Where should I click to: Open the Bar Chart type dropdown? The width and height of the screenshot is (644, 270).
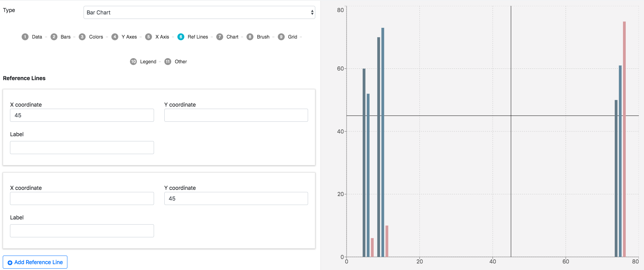coord(199,12)
